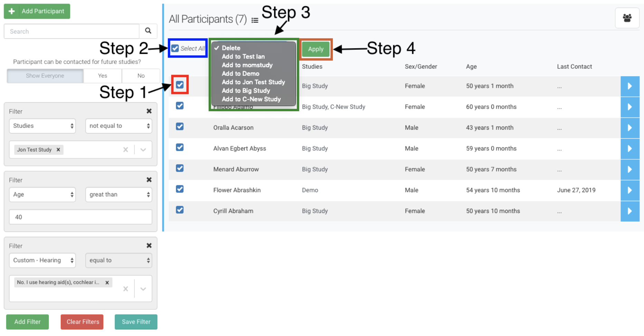The width and height of the screenshot is (644, 336).
Task: Uncheck Oralla Acarson's checkbox
Action: [x=180, y=127]
